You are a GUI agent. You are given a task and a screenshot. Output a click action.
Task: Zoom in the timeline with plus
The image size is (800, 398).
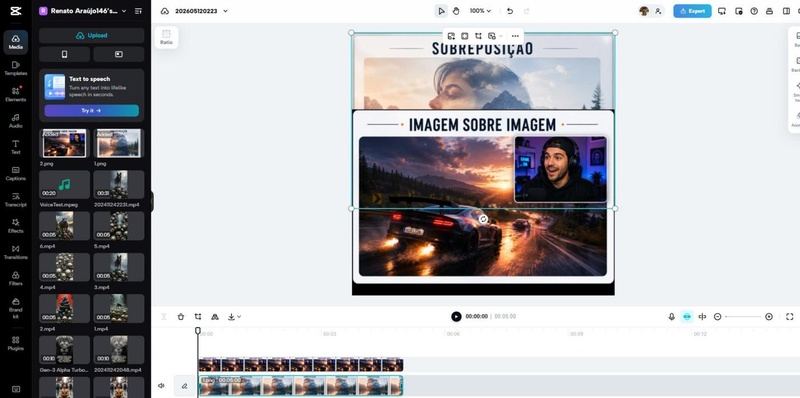click(769, 316)
